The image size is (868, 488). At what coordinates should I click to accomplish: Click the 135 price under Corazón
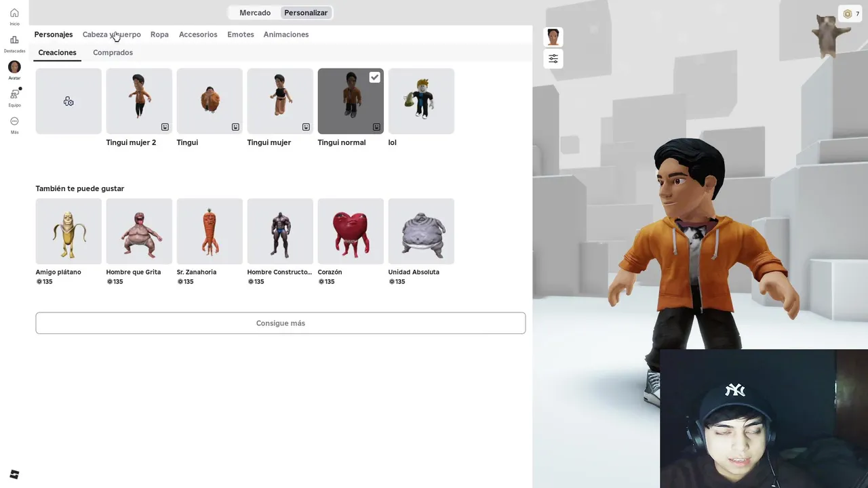(x=328, y=281)
